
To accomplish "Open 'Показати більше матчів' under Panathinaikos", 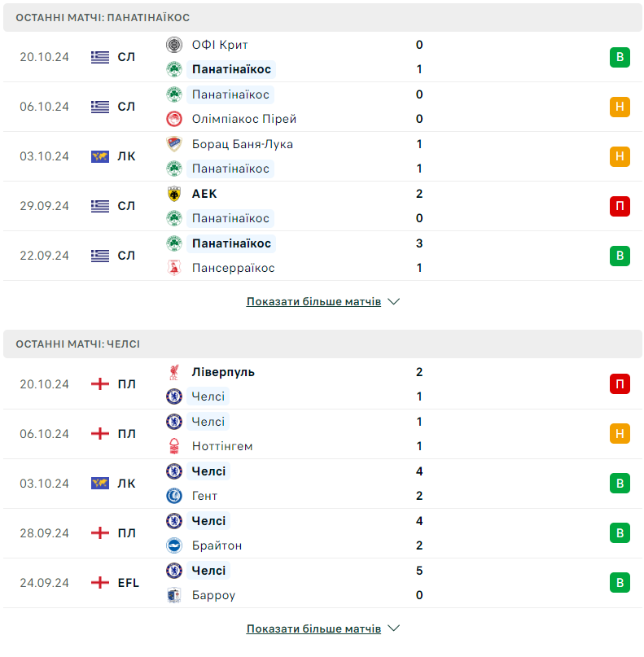I will [x=313, y=302].
